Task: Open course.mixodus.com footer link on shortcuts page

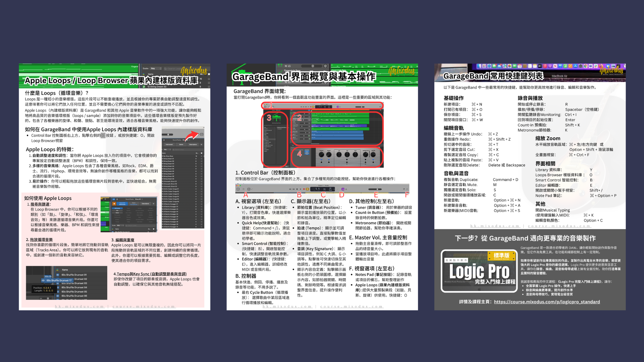Action: tap(559, 226)
